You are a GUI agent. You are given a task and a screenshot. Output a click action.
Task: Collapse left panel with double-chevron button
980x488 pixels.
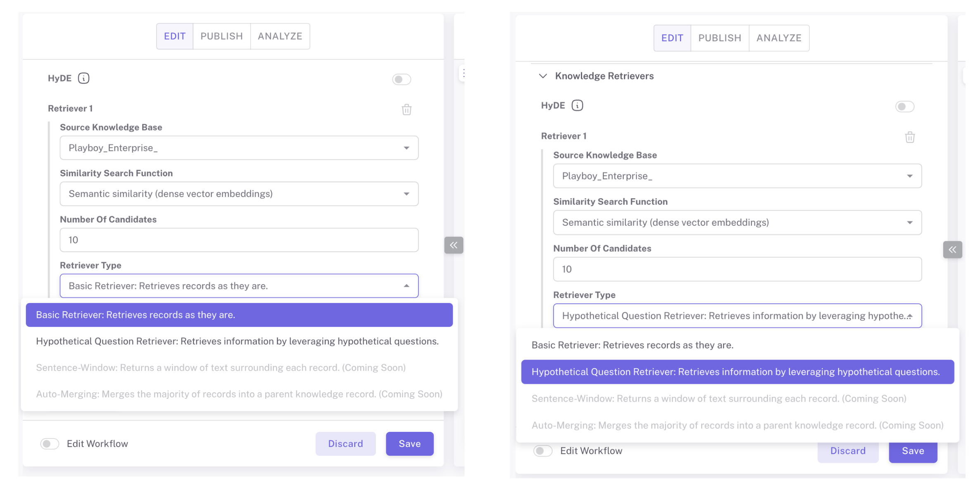pos(454,245)
